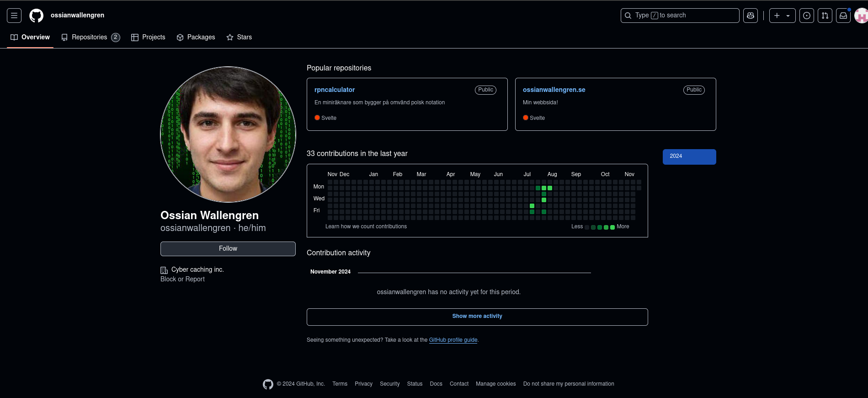Open the hamburger navigation menu
The image size is (868, 398).
click(14, 16)
